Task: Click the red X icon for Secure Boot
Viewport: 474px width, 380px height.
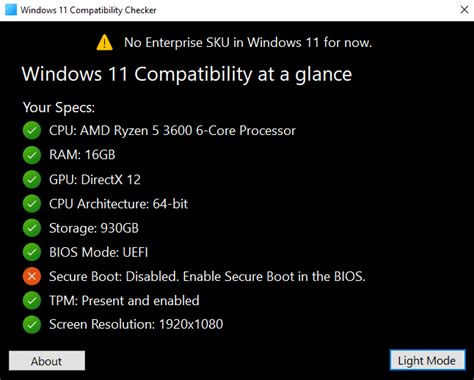Action: click(32, 276)
